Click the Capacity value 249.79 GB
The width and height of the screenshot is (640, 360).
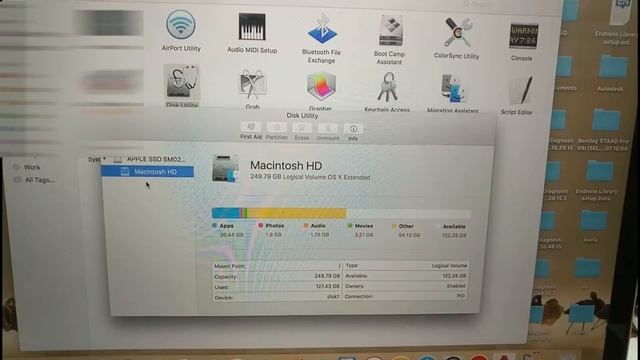coord(327,276)
